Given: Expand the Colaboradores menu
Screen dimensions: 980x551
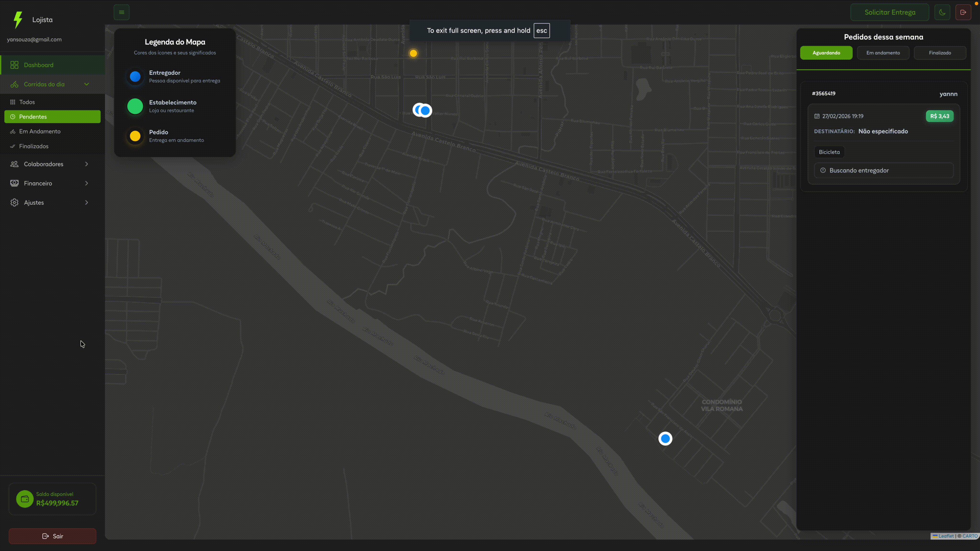Looking at the screenshot, I should pyautogui.click(x=86, y=164).
